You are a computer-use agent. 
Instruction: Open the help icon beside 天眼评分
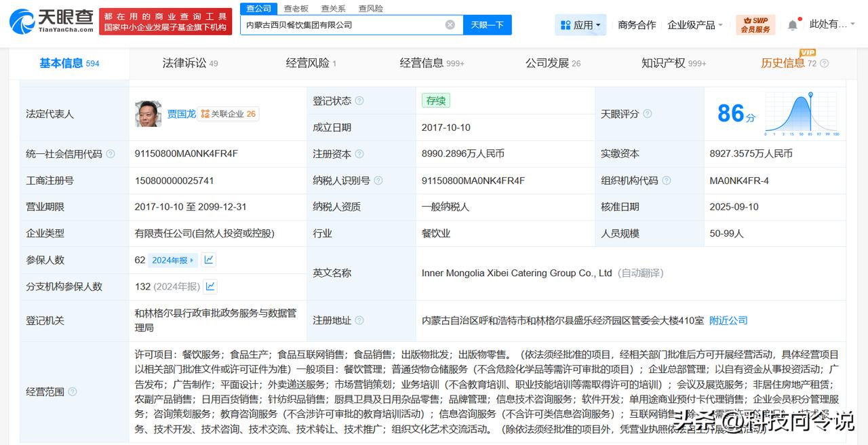click(x=647, y=114)
